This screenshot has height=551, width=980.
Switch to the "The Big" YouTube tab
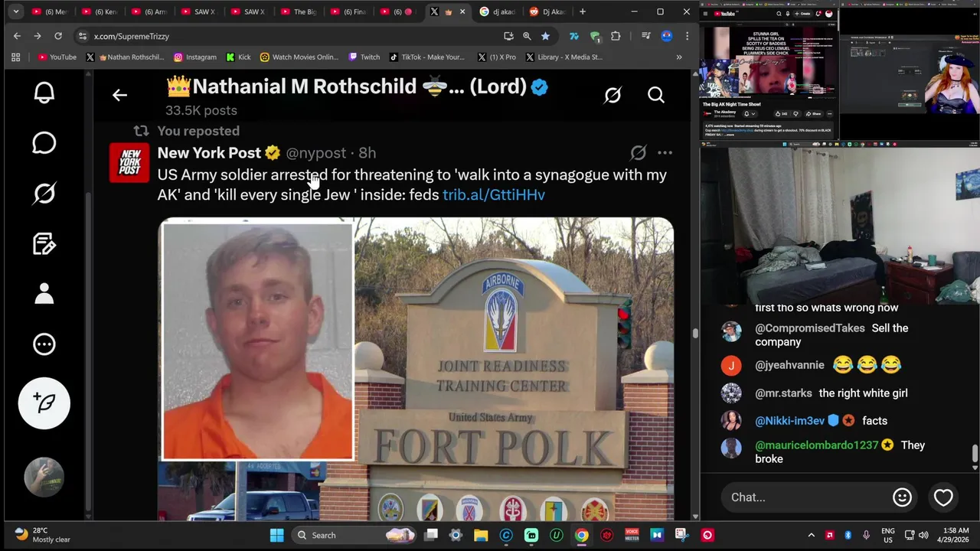[299, 11]
